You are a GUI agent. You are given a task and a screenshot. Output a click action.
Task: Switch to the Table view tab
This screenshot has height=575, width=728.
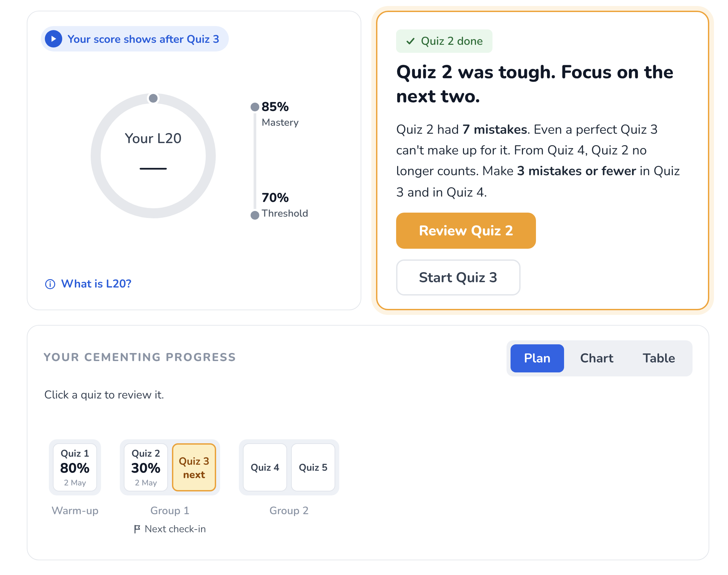[658, 358]
